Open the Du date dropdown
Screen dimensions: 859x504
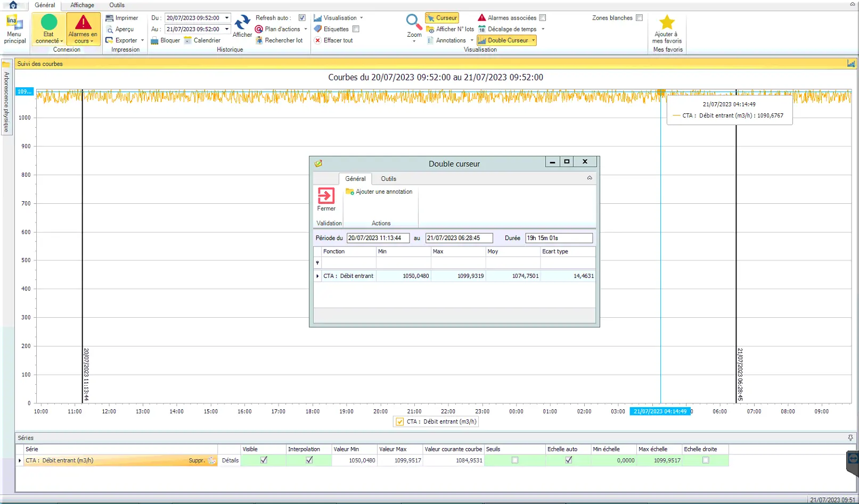(227, 18)
